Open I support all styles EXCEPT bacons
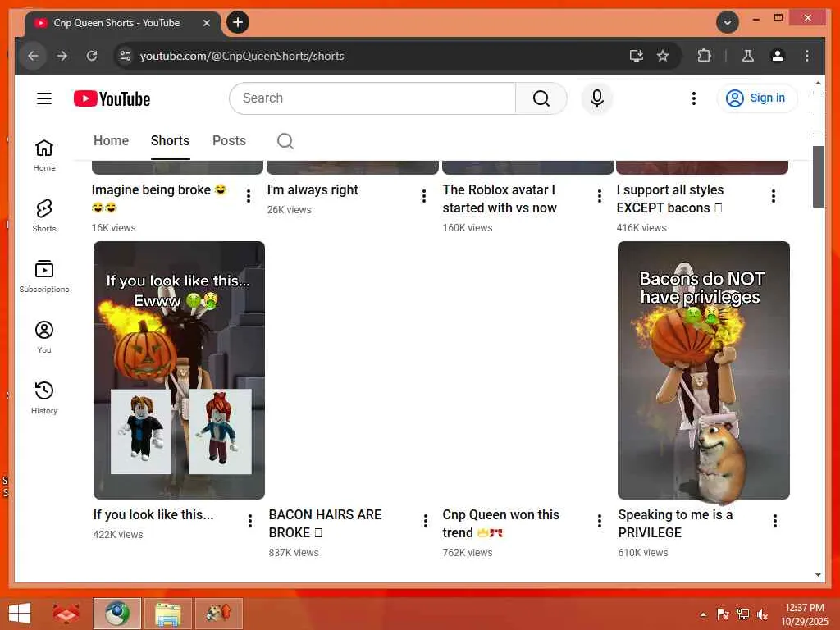The height and width of the screenshot is (630, 840). point(669,199)
